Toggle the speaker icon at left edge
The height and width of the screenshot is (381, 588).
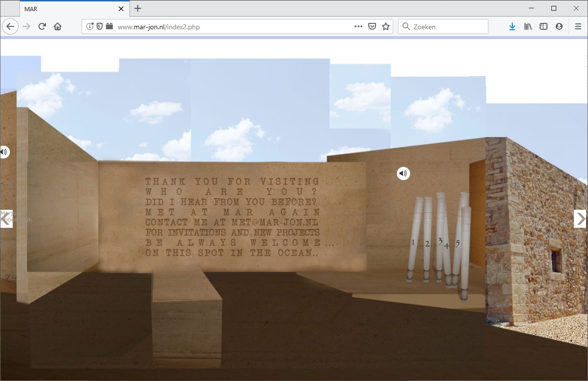tap(4, 152)
